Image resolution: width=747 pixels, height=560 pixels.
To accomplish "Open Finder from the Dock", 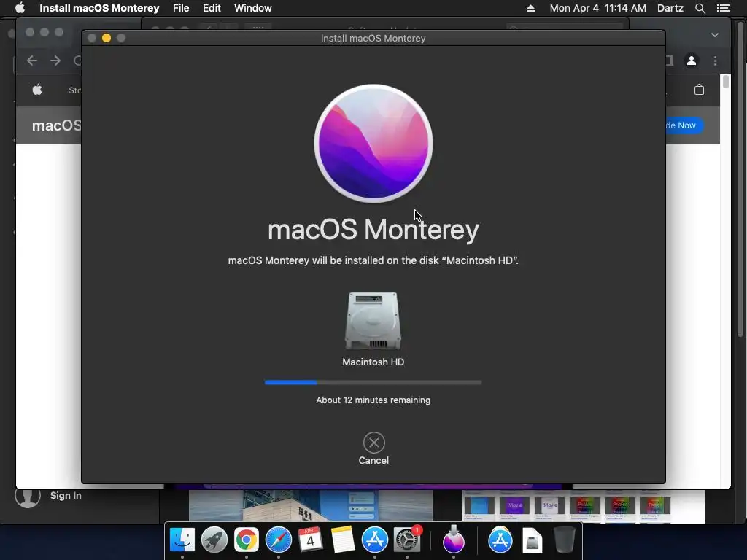I will tap(182, 540).
